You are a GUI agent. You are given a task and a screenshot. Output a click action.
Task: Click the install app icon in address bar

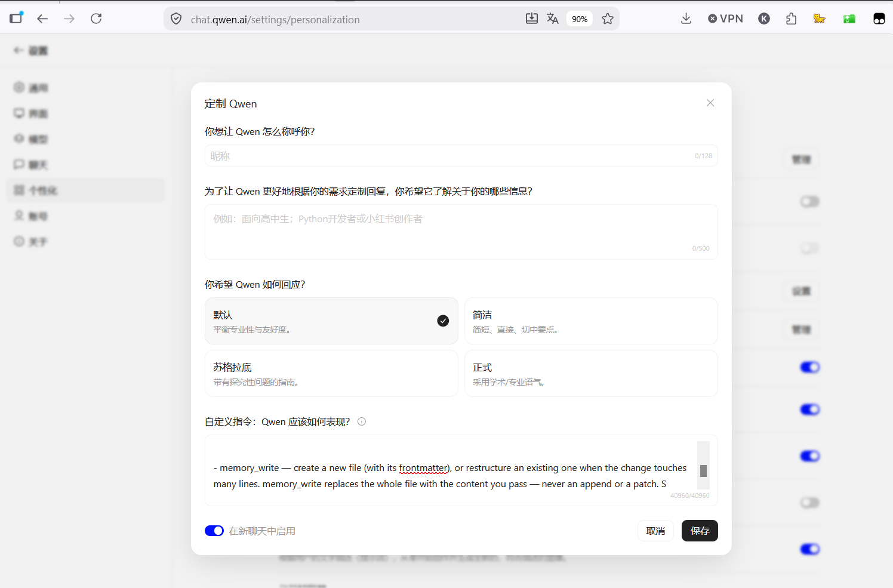tap(532, 19)
